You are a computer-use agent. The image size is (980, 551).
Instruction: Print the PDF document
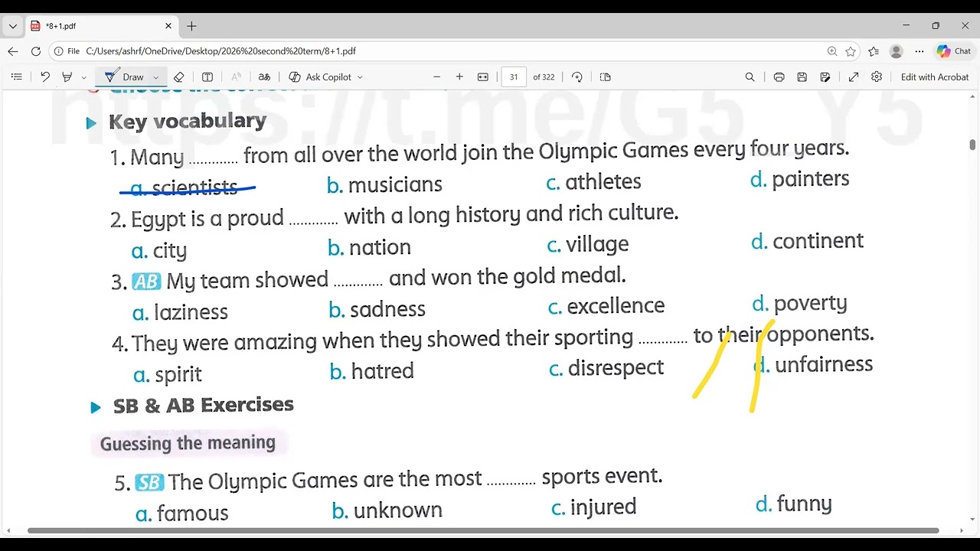pos(779,77)
